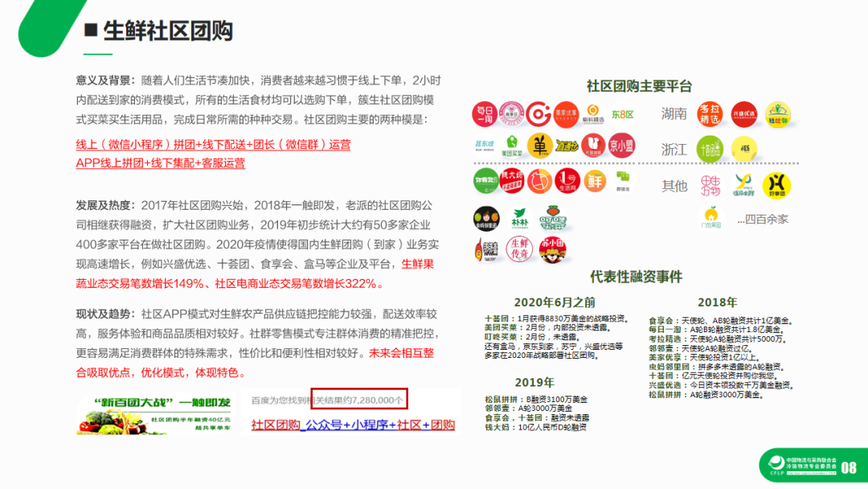
Task: Select the 发展及热度 paragraph label
Action: coord(106,205)
